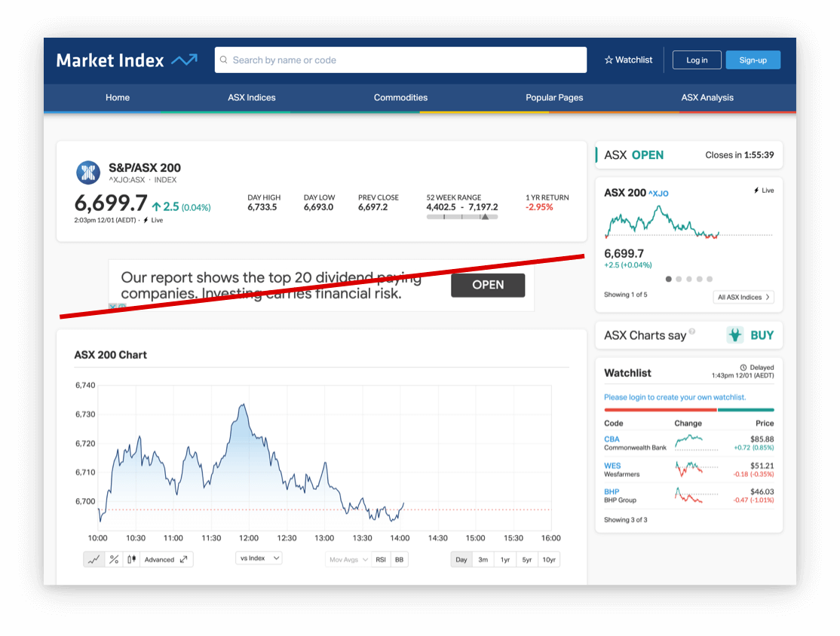840x636 pixels.
Task: Click the red-green watchlist sentiment bar
Action: pos(689,409)
